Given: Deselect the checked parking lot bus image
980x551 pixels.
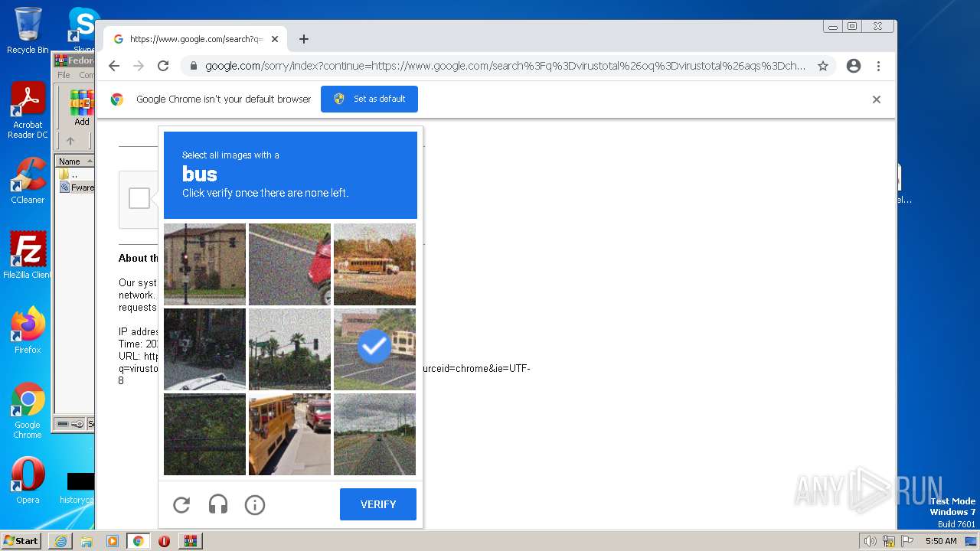Looking at the screenshot, I should (x=374, y=349).
